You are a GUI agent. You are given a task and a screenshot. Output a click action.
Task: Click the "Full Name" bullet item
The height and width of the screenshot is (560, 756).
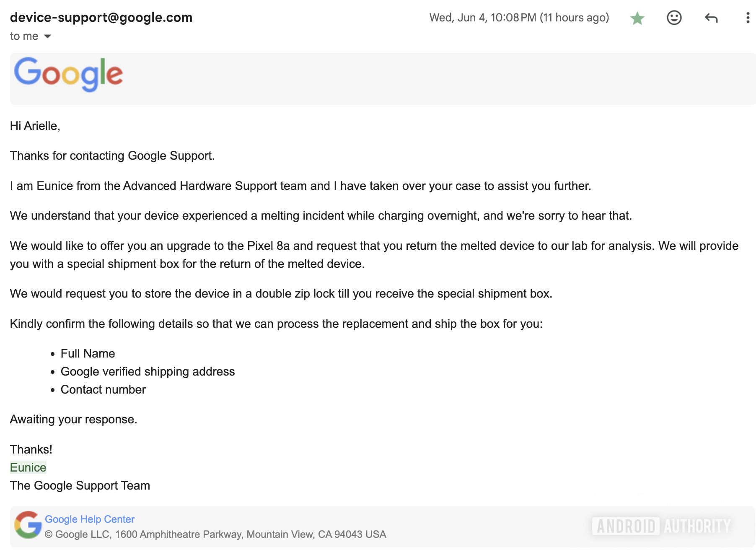[88, 353]
